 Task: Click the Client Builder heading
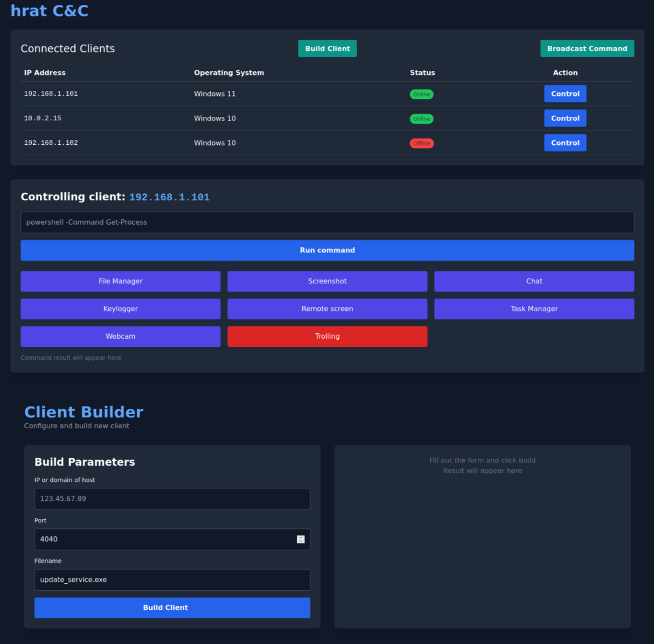[84, 412]
